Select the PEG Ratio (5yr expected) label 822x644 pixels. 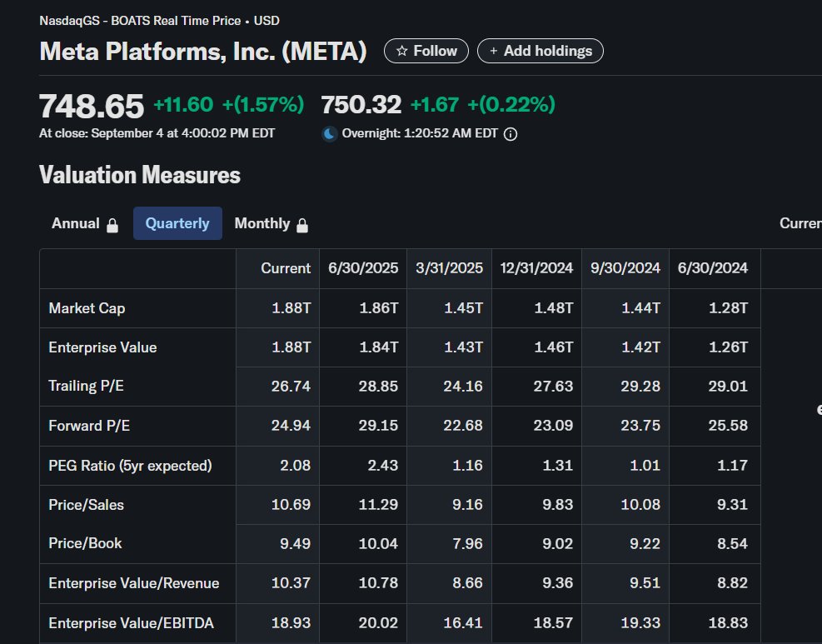(130, 466)
